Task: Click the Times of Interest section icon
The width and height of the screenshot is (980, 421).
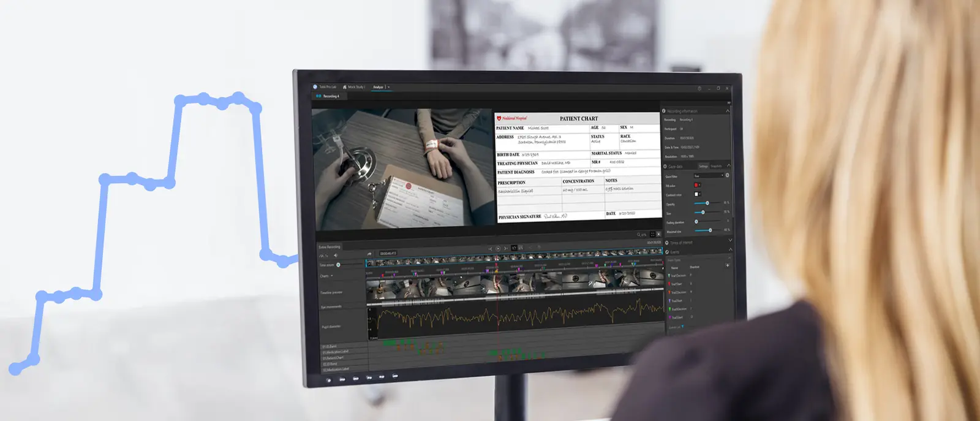Action: [x=666, y=243]
